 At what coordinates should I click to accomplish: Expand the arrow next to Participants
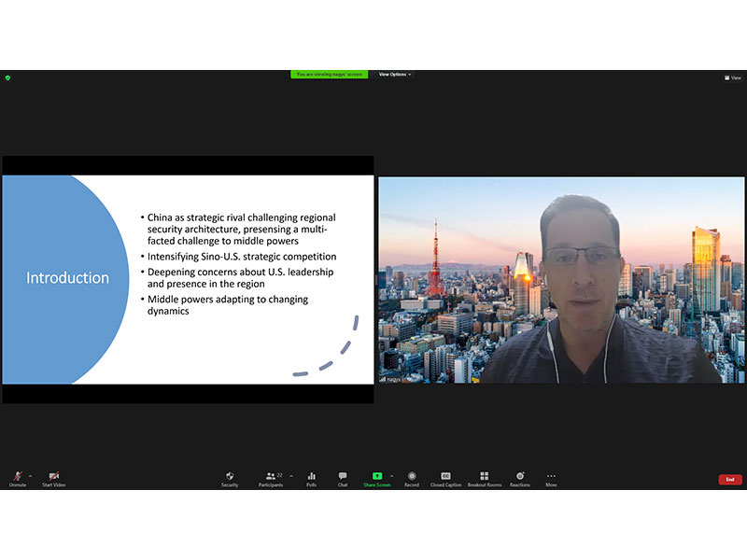(x=290, y=475)
